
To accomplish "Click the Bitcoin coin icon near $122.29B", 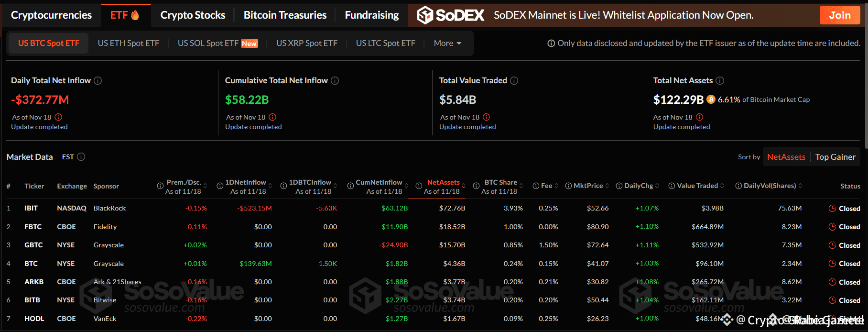I will click(711, 100).
